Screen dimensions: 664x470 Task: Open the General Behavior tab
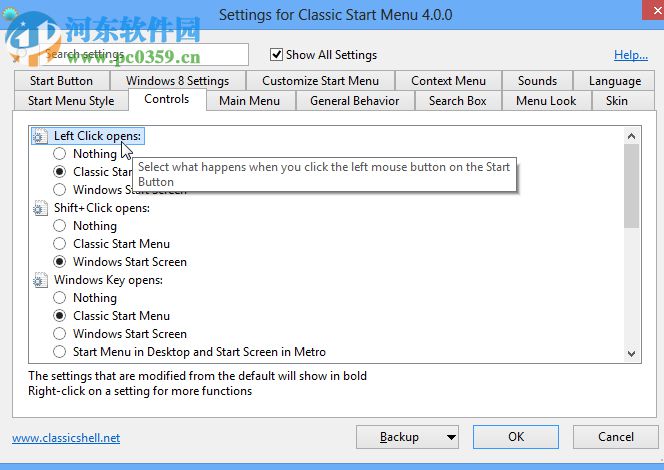pyautogui.click(x=354, y=101)
